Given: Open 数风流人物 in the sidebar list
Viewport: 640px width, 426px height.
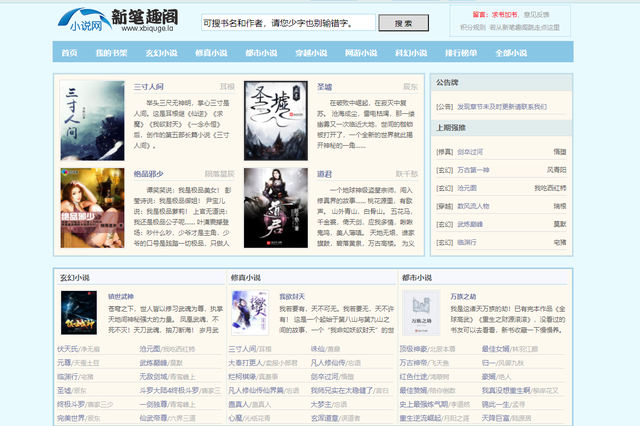Looking at the screenshot, I should pyautogui.click(x=473, y=206).
